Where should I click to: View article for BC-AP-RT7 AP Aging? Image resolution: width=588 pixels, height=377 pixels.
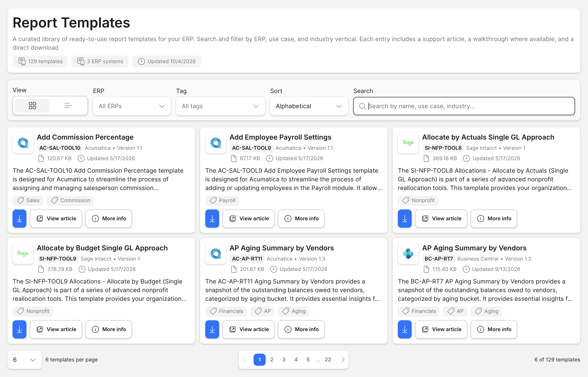(x=441, y=329)
